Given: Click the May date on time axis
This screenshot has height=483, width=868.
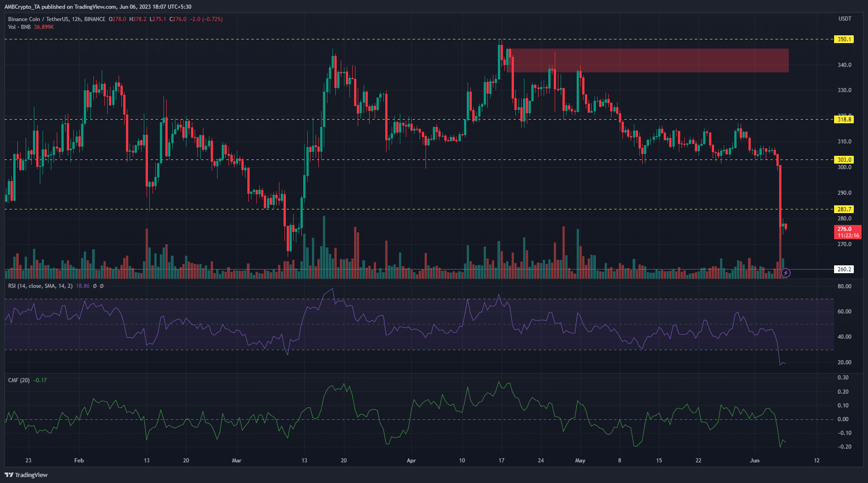Looking at the screenshot, I should pos(580,461).
